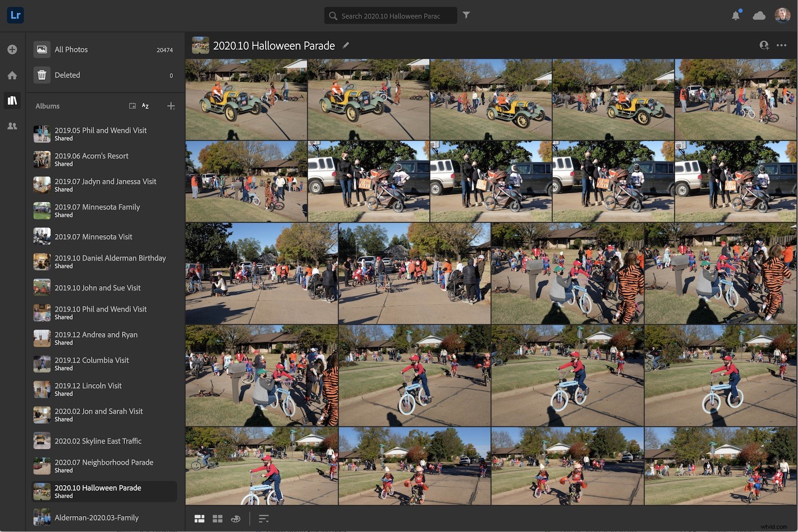Create a new album with the plus button
Screen dimensions: 798x532
171,106
